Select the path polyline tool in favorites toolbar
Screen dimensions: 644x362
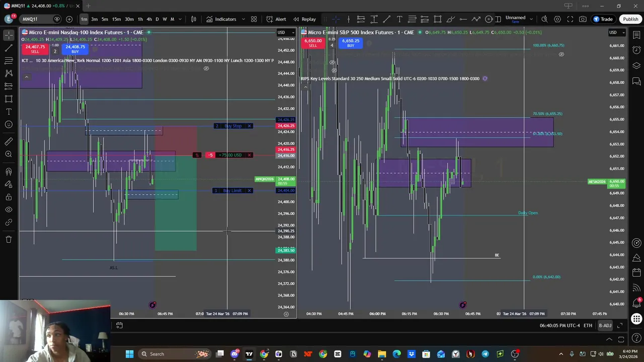click(476, 19)
